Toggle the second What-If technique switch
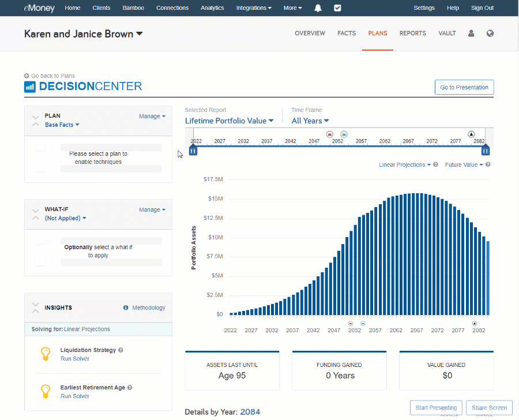Viewport: 519px width, 420px height. (43, 261)
